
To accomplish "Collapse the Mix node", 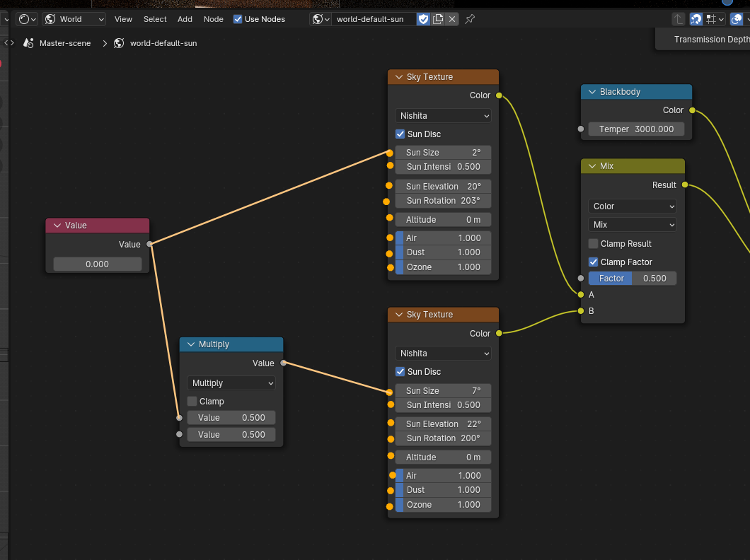I will 592,165.
